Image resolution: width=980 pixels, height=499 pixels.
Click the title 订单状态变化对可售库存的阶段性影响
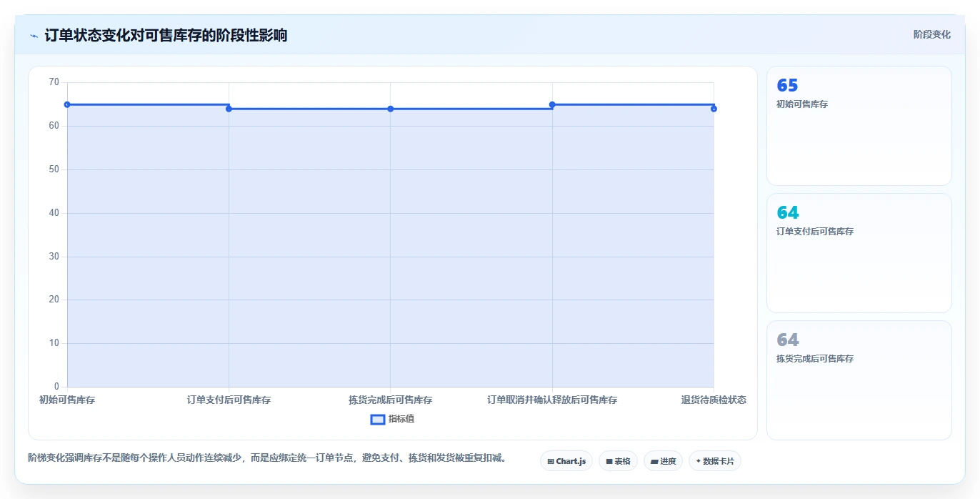[166, 35]
